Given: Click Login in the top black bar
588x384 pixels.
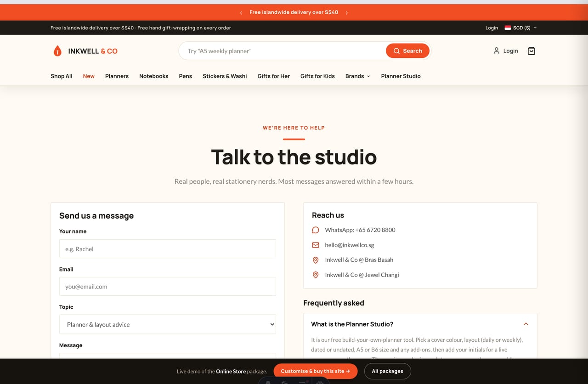Looking at the screenshot, I should (x=492, y=28).
